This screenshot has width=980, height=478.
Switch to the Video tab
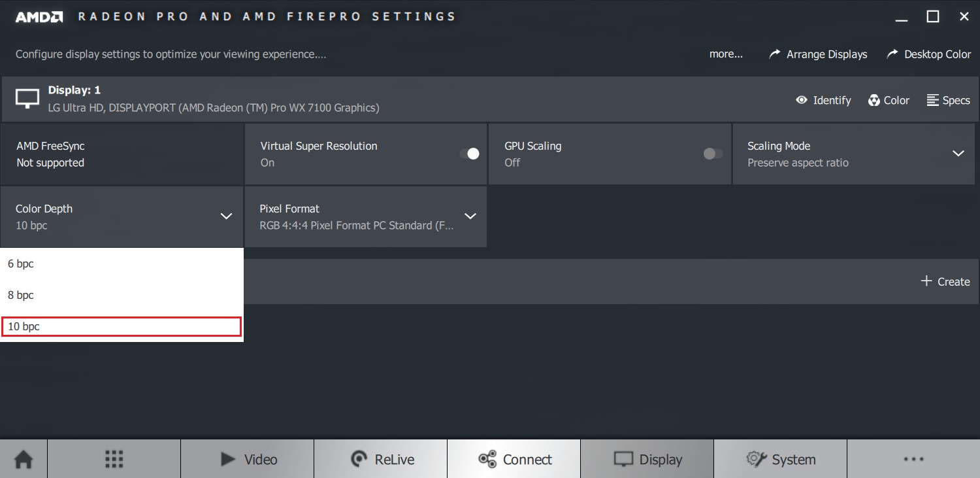(248, 459)
